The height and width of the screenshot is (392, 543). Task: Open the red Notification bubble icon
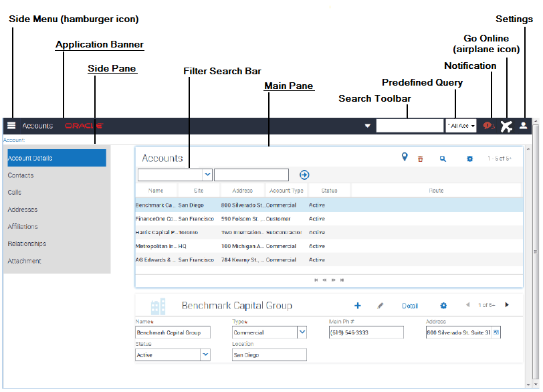(x=488, y=126)
